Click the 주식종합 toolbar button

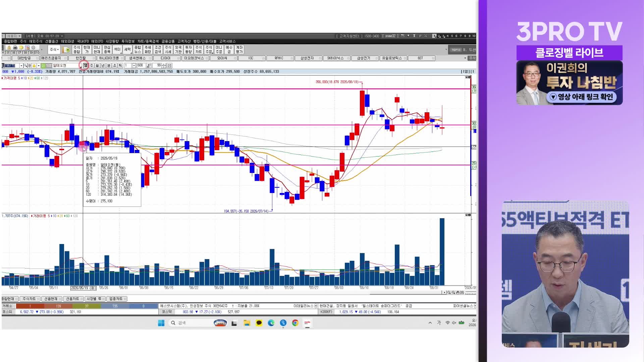click(76, 50)
